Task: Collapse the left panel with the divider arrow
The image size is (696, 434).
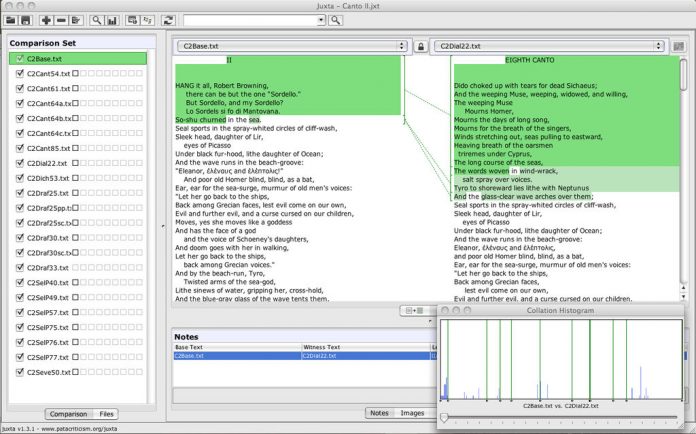Action: coord(163,226)
